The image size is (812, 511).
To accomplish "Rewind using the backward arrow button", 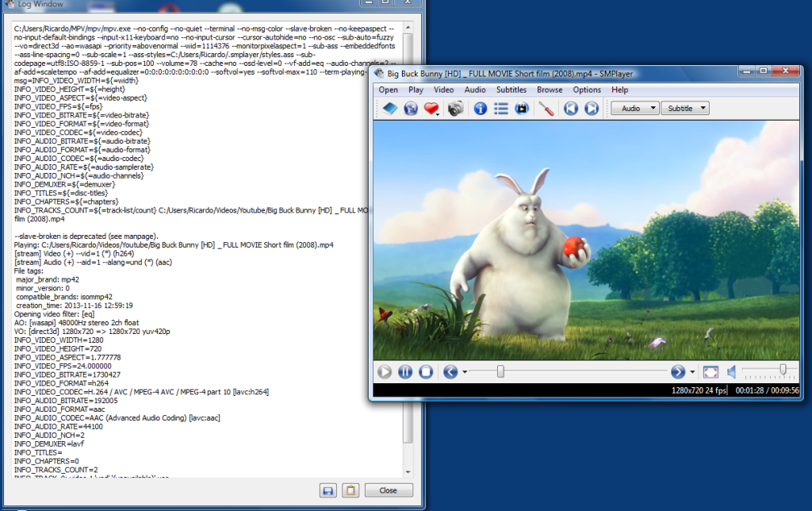I will click(450, 371).
